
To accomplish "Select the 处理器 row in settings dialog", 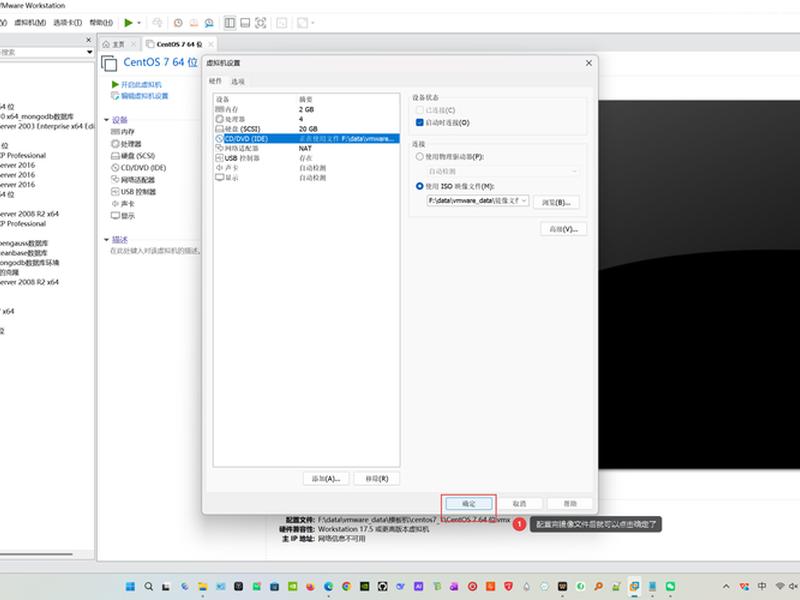I will 307,119.
